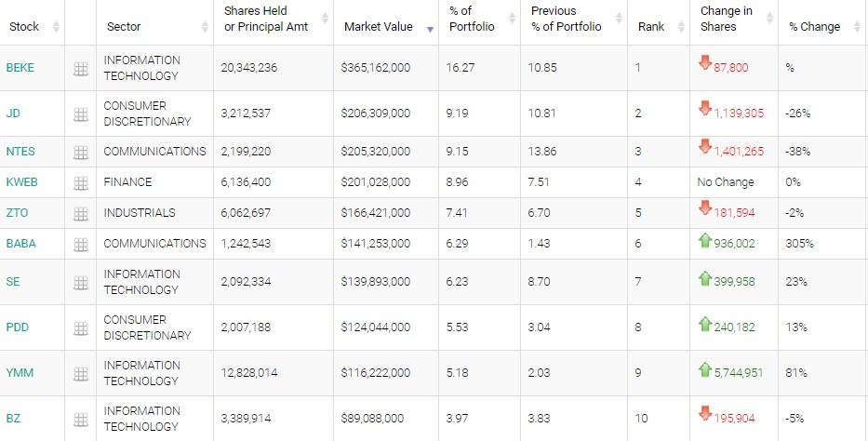Image resolution: width=868 pixels, height=441 pixels.
Task: Sort by Rank column header
Action: [651, 27]
